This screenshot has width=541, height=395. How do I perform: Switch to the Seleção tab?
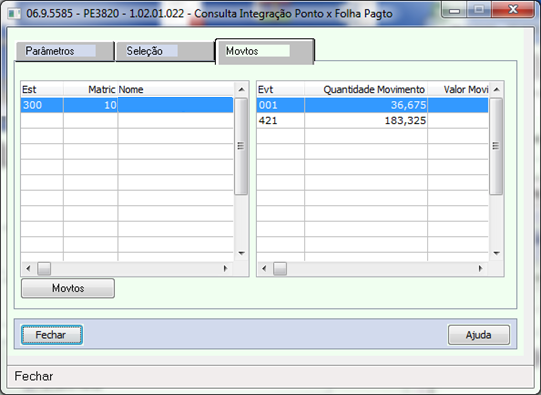click(x=165, y=51)
